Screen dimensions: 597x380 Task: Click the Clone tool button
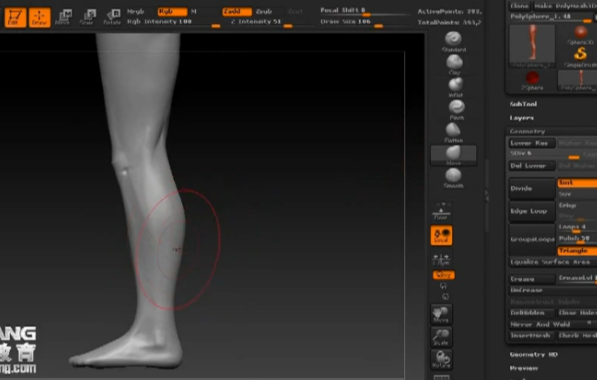[519, 6]
